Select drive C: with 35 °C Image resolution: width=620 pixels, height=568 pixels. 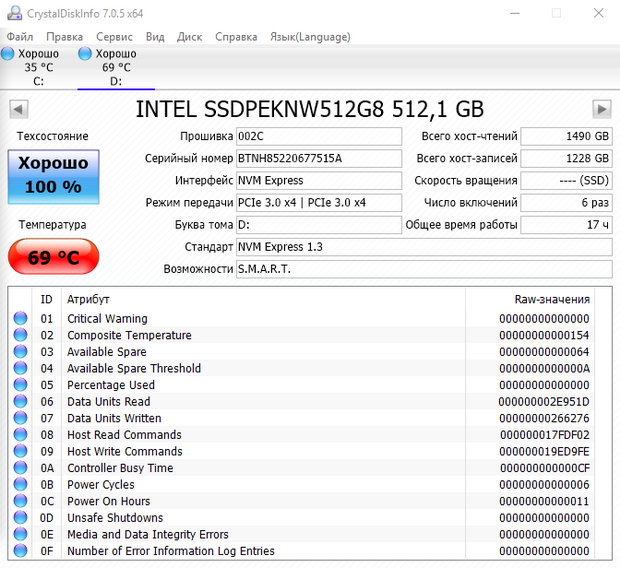36,67
